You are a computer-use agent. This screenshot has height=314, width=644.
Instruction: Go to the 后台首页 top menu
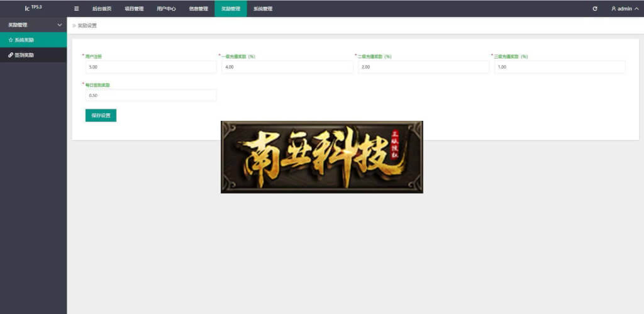(x=101, y=9)
